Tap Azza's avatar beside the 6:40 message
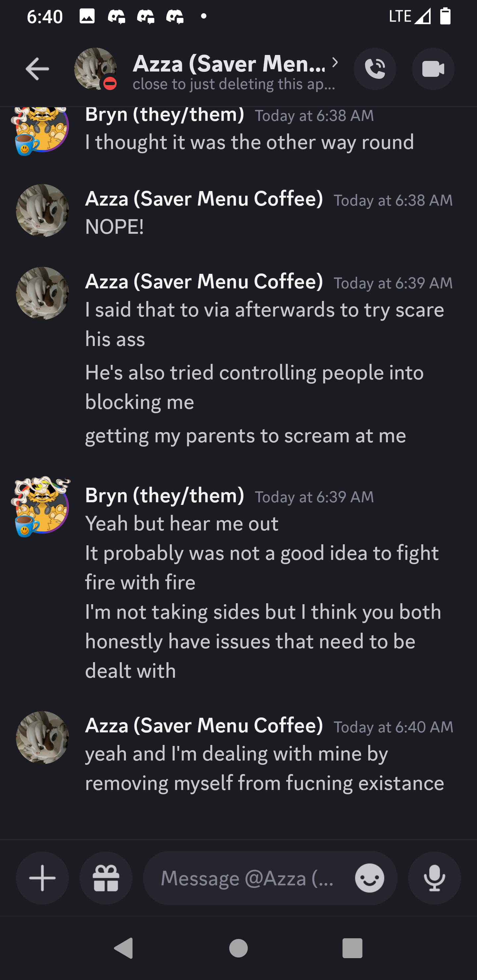This screenshot has height=980, width=477. click(42, 737)
